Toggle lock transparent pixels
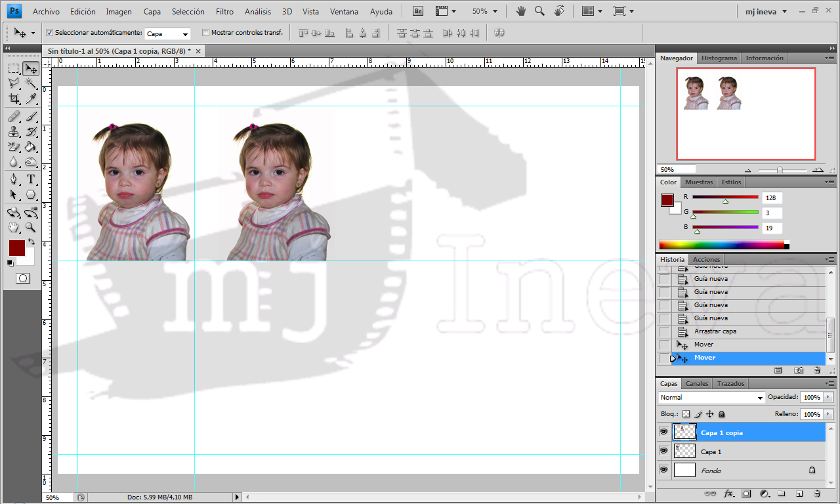Screen dimensions: 840x504 [x=686, y=414]
